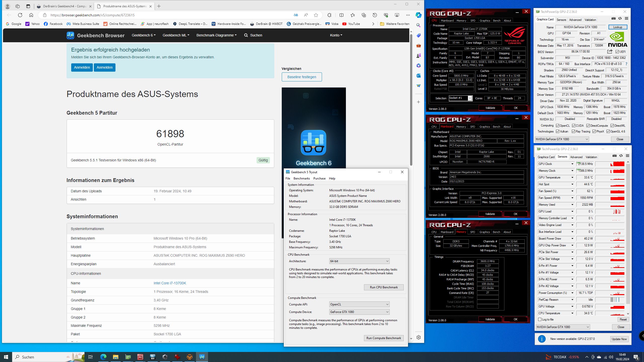The width and height of the screenshot is (644, 362).
Task: Open the Compute API OpenCL dropdown
Action: click(359, 304)
